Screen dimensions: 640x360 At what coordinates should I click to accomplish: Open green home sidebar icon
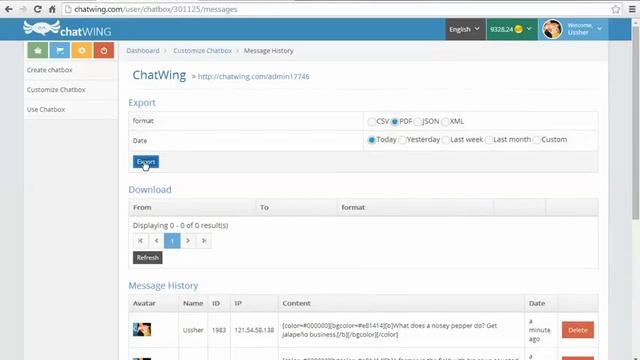pos(38,51)
